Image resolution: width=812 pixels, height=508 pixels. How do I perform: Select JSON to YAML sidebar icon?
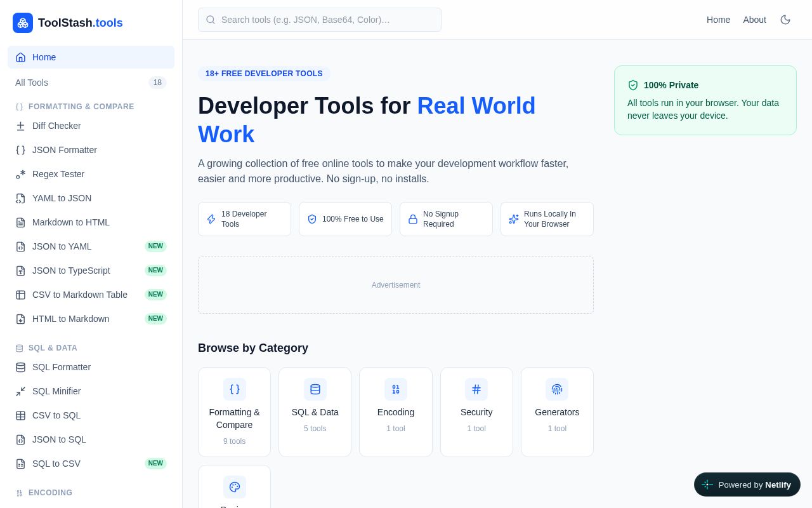point(20,246)
